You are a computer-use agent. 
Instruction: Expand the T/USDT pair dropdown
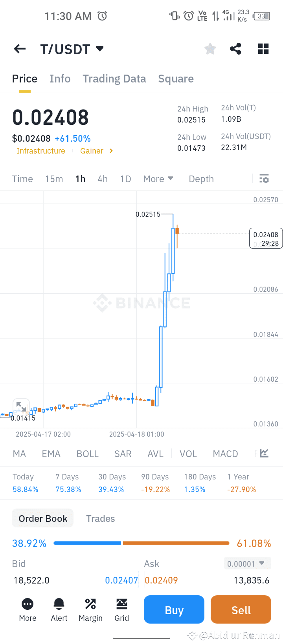(100, 49)
